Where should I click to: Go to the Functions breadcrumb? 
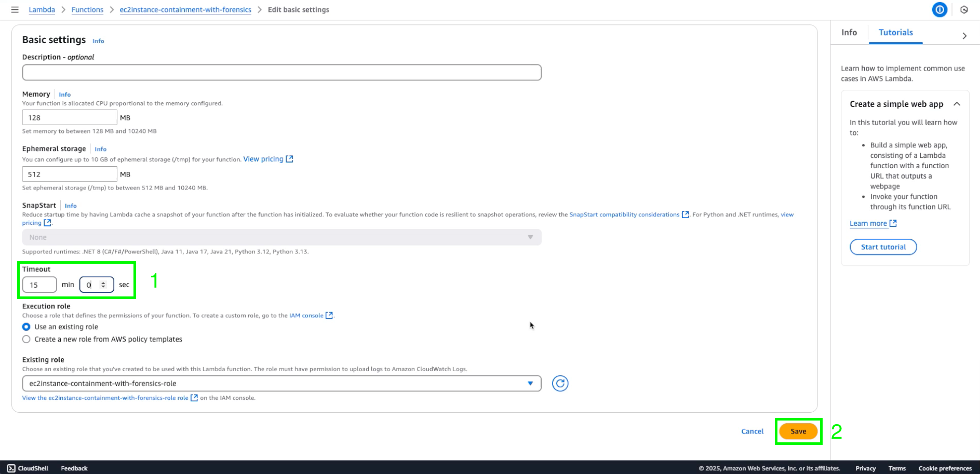[x=87, y=10]
